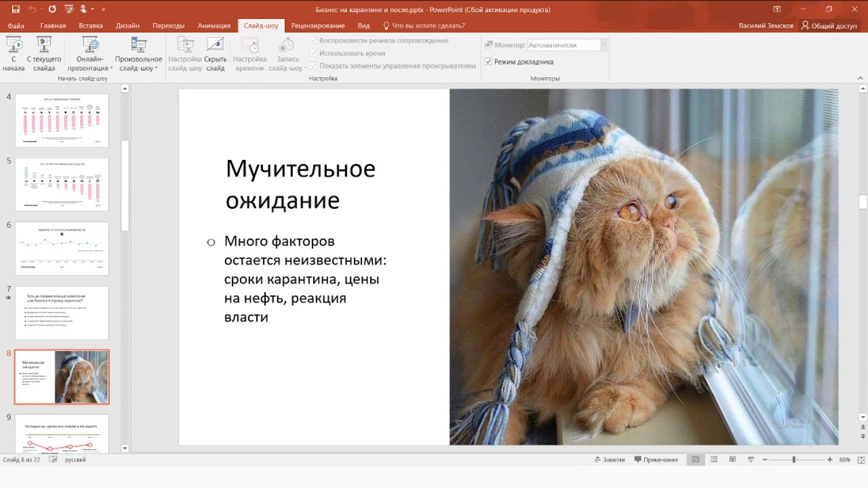Click previous slide double-arrow button
The height and width of the screenshot is (488, 868).
point(863,428)
